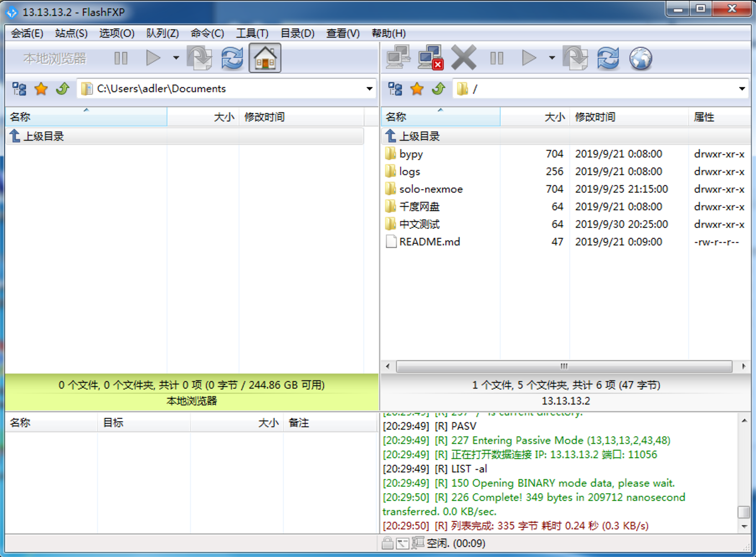Select the README.md file
The width and height of the screenshot is (756, 557).
[x=566, y=242]
